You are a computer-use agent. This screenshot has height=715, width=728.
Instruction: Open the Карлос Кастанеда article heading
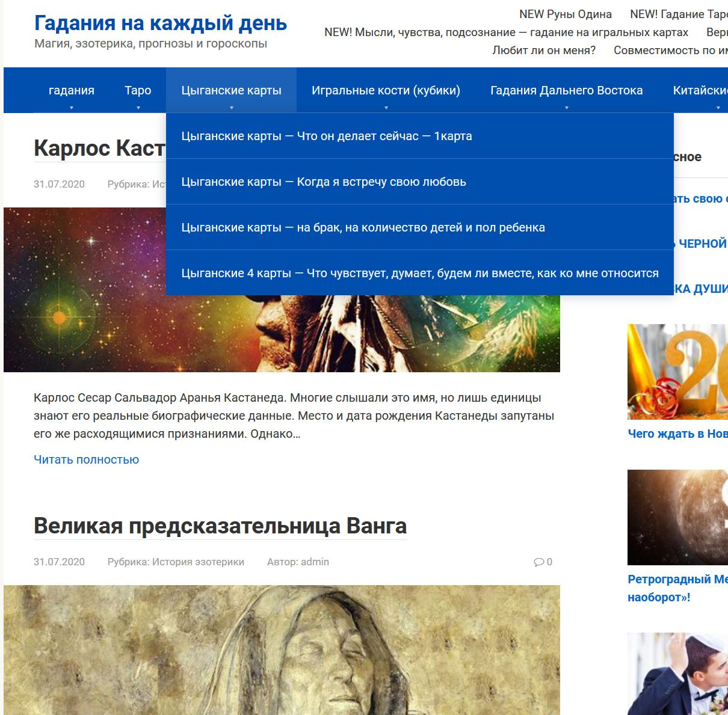99,148
